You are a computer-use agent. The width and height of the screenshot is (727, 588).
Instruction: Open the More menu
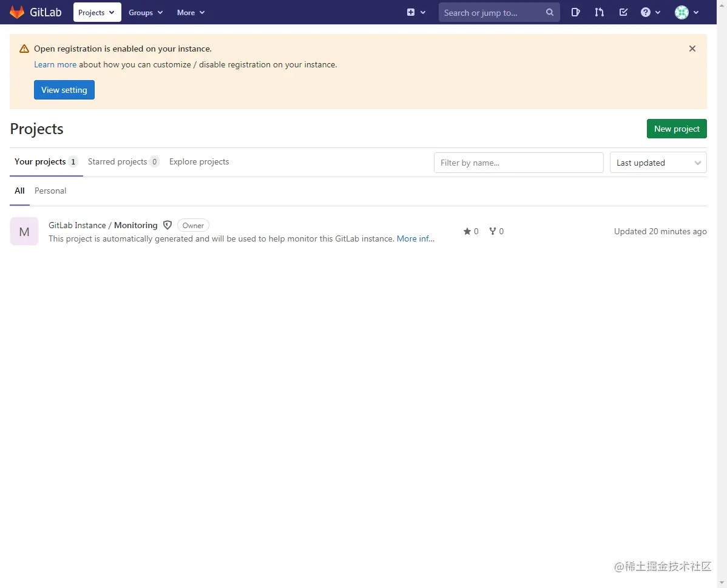191,13
